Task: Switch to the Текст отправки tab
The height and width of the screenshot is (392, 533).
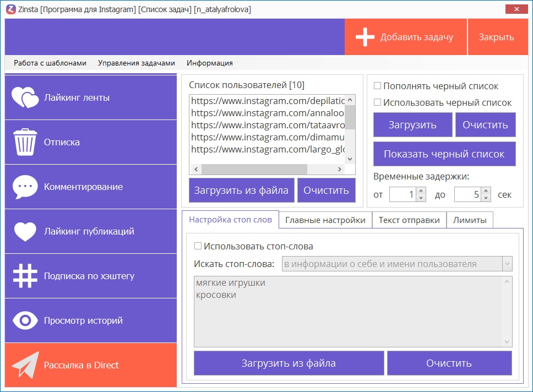Action: (409, 220)
